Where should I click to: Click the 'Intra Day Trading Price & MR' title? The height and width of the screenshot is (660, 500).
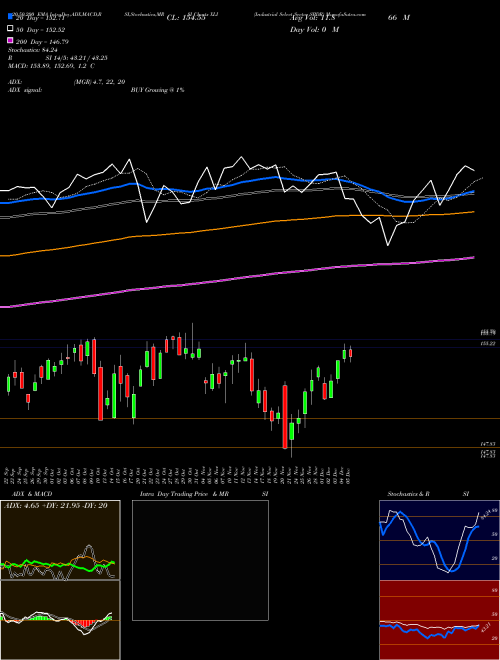tap(184, 494)
